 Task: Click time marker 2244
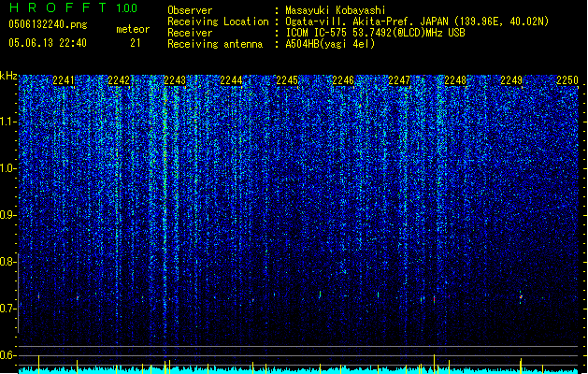(x=231, y=80)
